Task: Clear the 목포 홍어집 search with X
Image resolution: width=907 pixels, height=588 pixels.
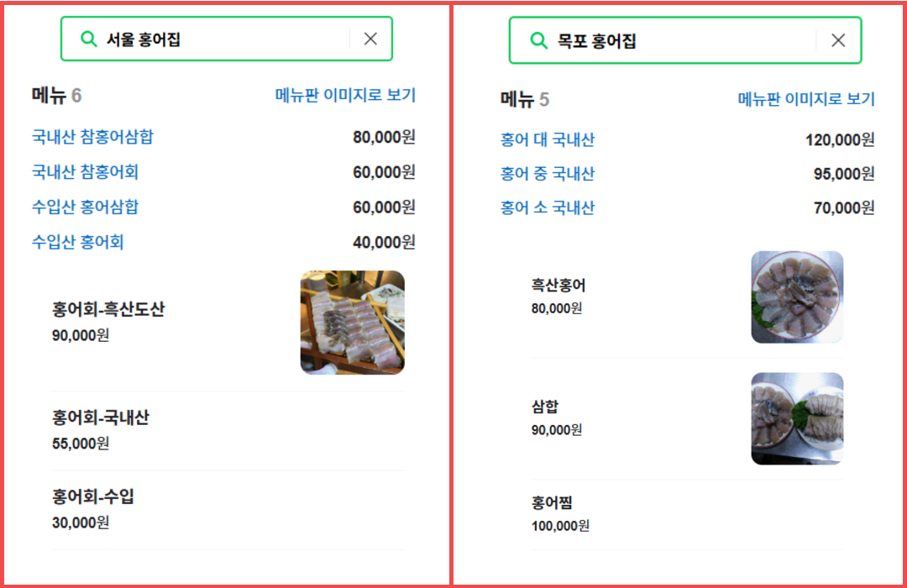Action: [837, 40]
